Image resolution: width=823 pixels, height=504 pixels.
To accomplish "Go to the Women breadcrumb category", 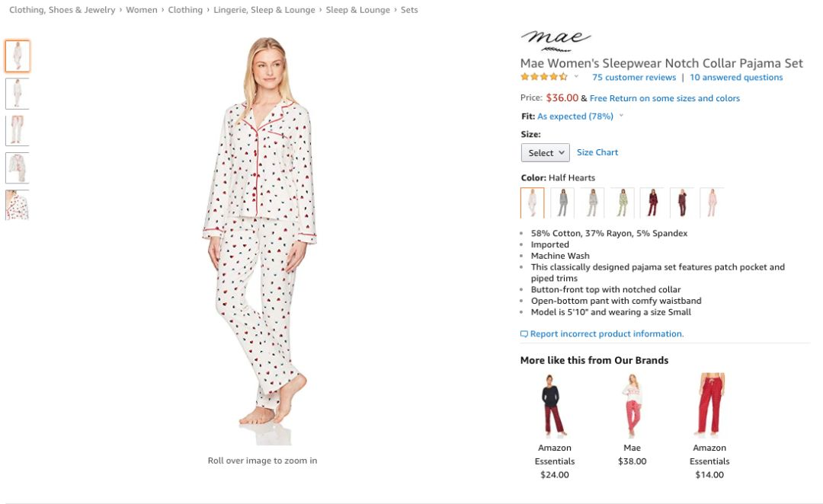I will [142, 10].
